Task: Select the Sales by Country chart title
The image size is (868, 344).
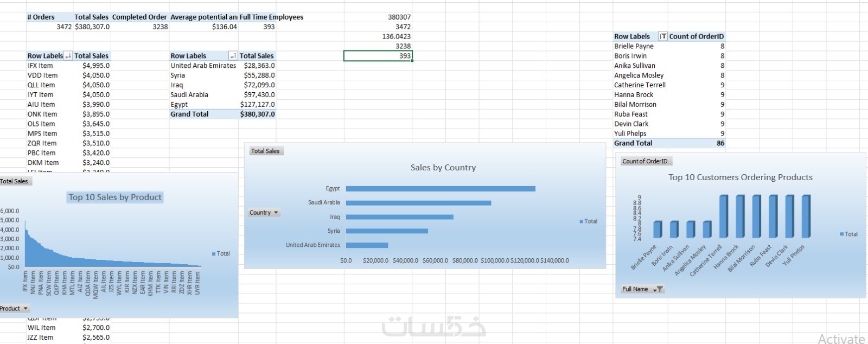Action: [443, 168]
